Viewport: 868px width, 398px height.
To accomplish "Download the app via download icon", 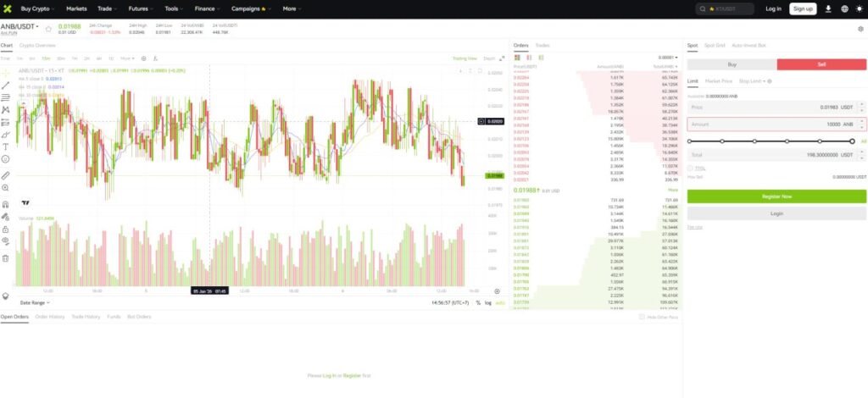I will pos(829,8).
